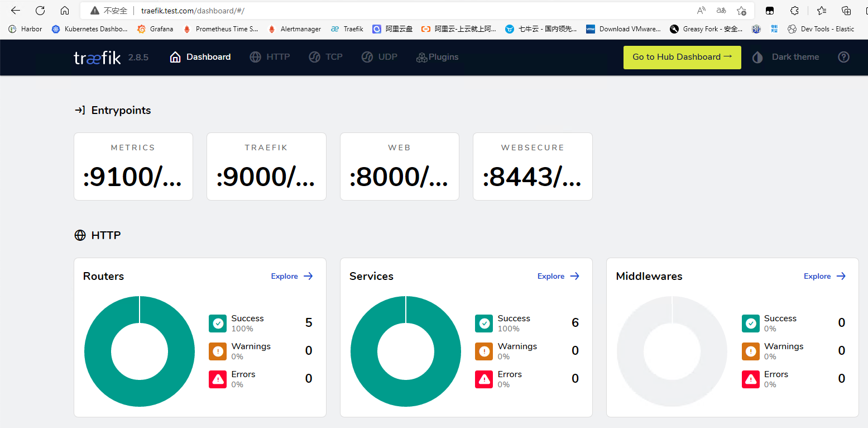Click the 2.8.5 version label
This screenshot has height=428, width=868.
point(138,57)
